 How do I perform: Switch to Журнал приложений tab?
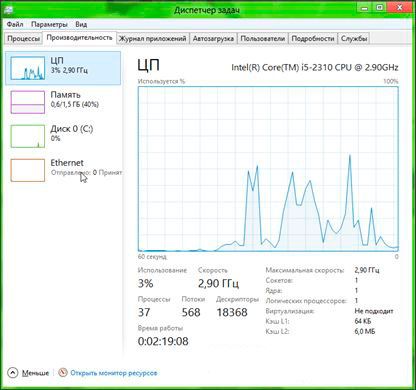[x=152, y=39]
